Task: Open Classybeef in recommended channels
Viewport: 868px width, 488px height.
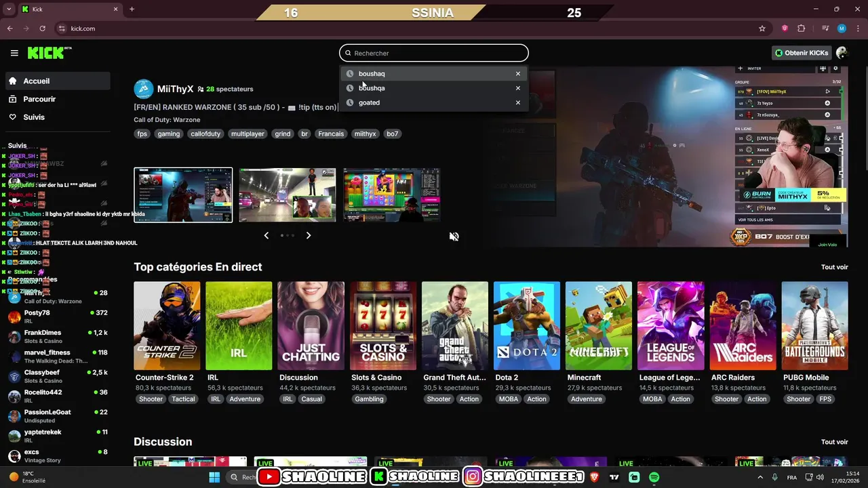Action: [x=58, y=376]
